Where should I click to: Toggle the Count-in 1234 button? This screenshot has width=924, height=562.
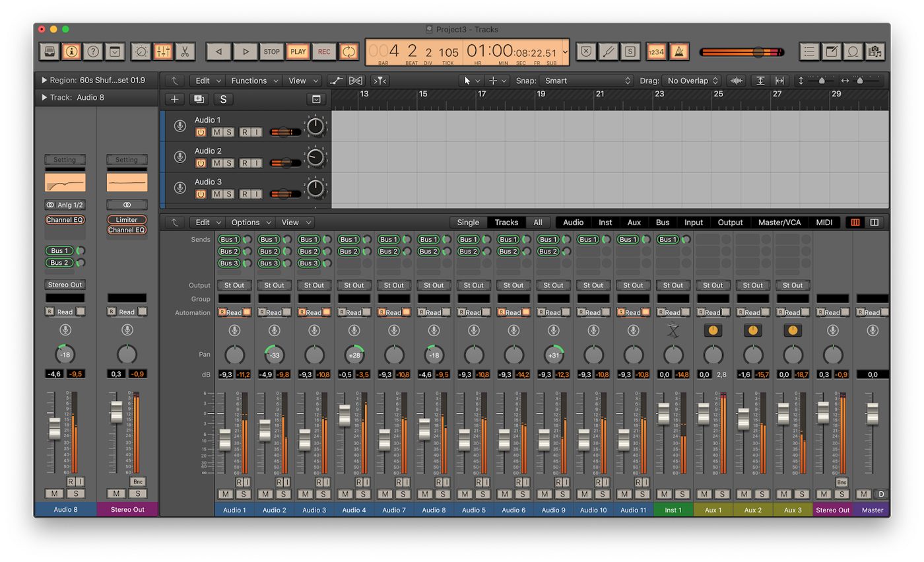pyautogui.click(x=656, y=52)
